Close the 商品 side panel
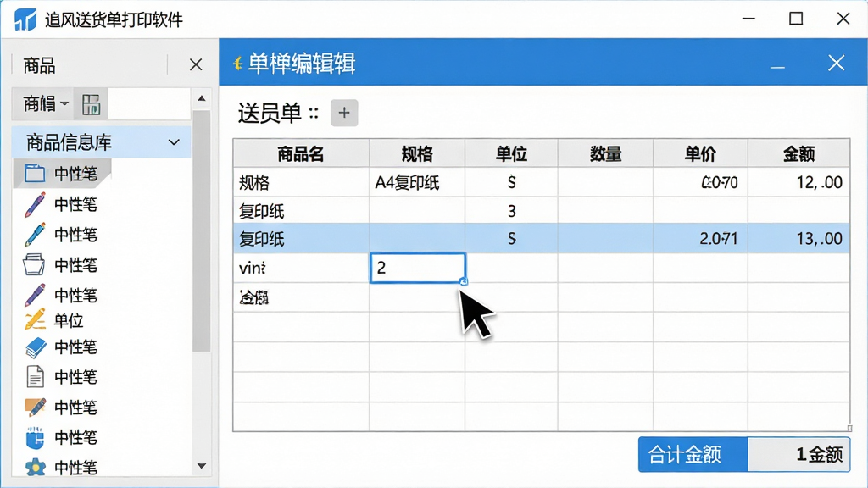 (x=196, y=64)
